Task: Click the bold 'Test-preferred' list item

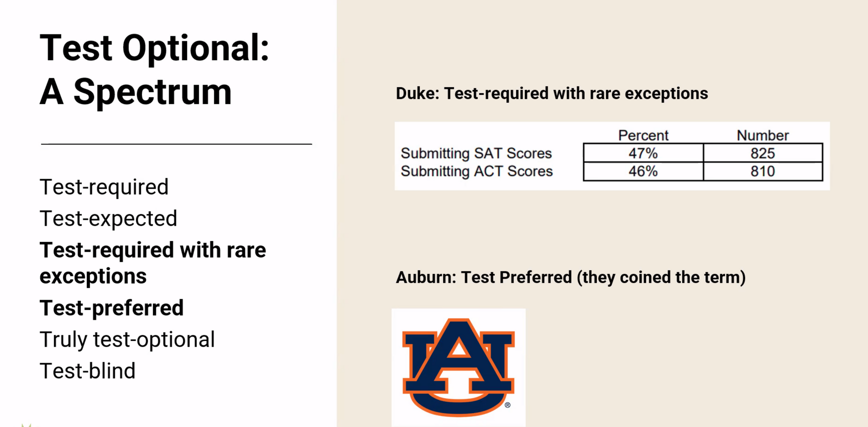Action: pos(112,308)
